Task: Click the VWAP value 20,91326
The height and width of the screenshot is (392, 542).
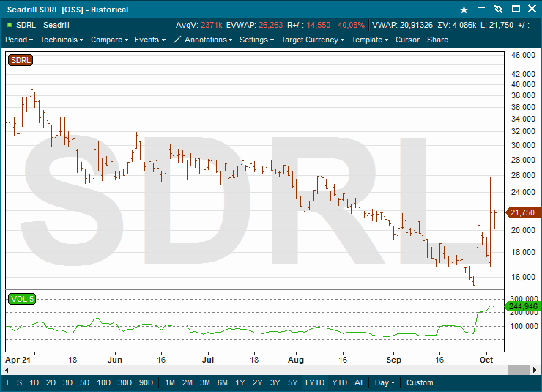Action: tap(416, 25)
